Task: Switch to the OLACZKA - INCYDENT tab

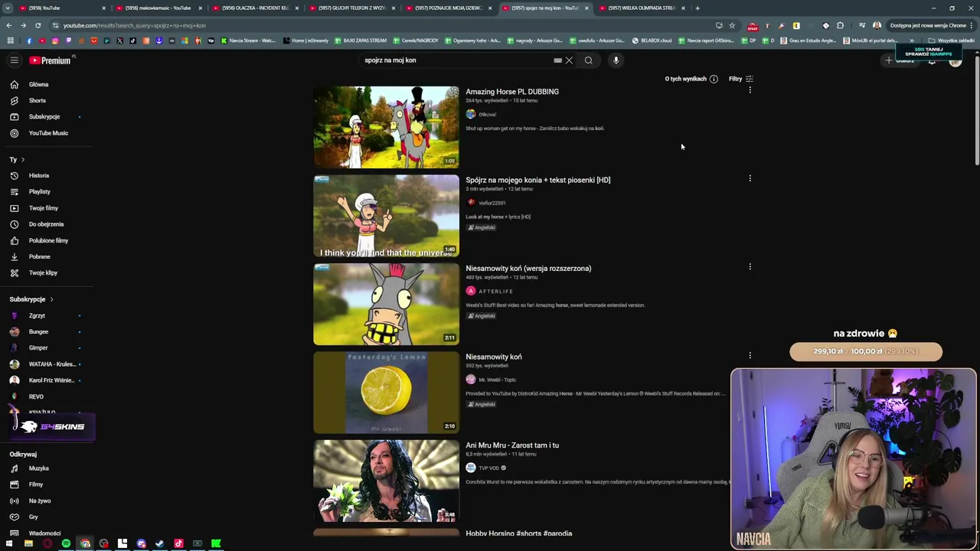Action: coord(254,8)
